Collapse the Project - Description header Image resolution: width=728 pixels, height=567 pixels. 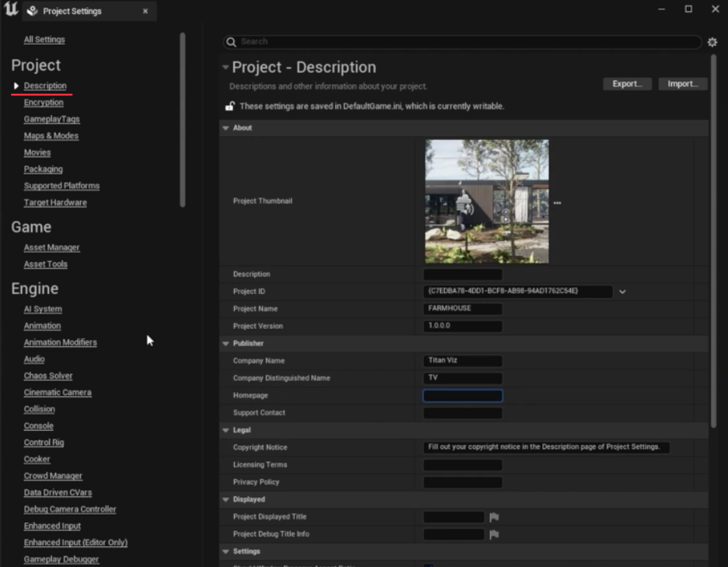[x=226, y=68]
